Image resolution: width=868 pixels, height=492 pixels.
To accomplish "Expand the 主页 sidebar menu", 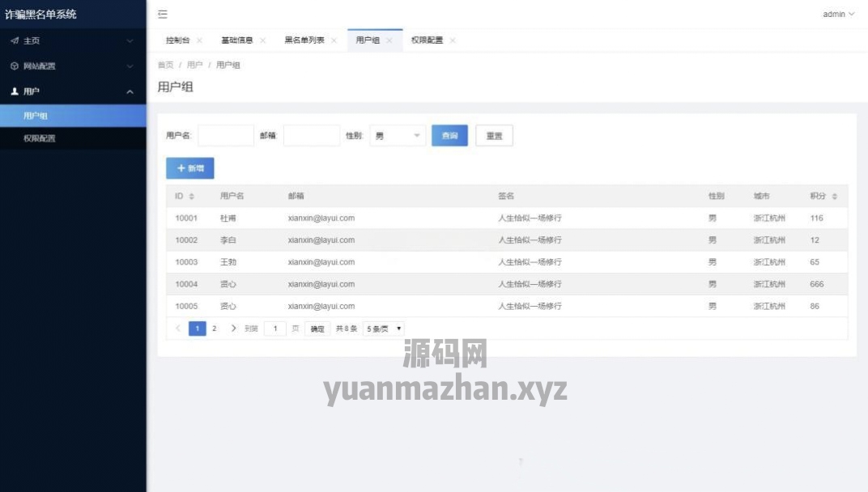I will point(73,40).
